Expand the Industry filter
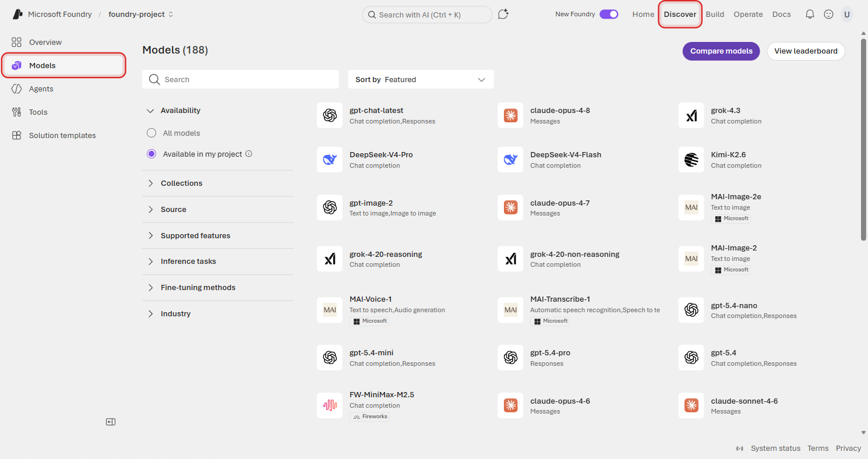The image size is (868, 459). tap(218, 313)
